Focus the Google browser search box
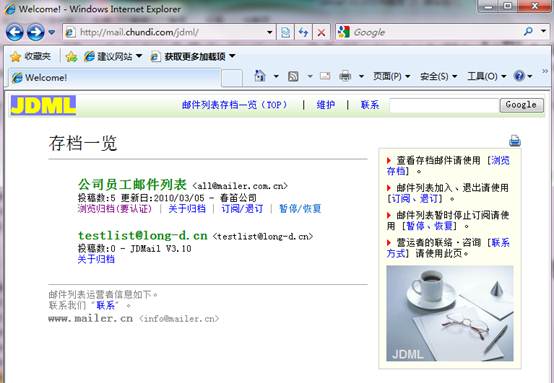The height and width of the screenshot is (383, 554). 436,33
